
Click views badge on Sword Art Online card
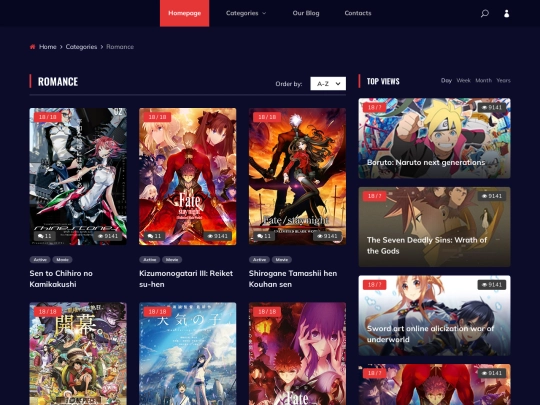click(492, 285)
